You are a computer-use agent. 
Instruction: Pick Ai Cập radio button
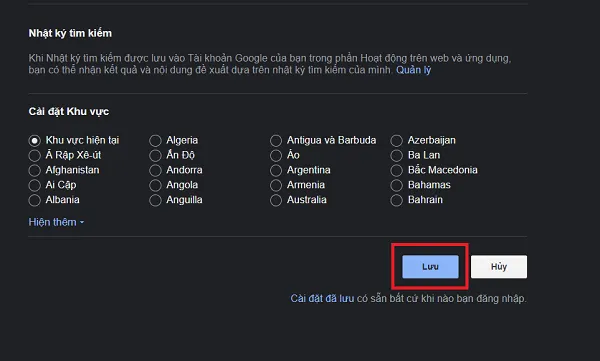click(34, 185)
